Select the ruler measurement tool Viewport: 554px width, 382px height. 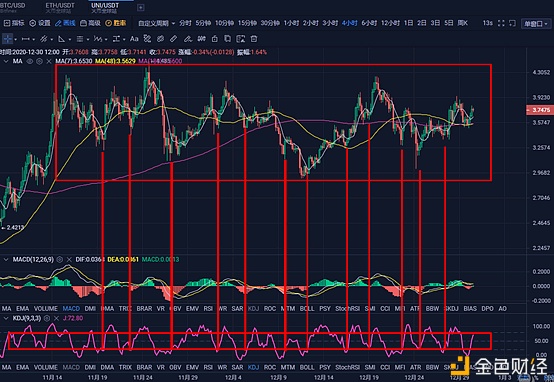(x=173, y=39)
